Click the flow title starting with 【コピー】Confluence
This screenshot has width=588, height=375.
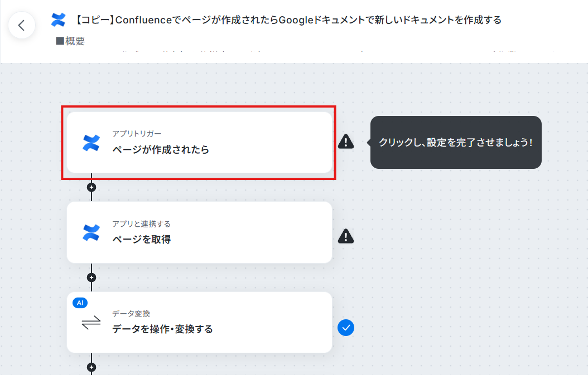288,20
